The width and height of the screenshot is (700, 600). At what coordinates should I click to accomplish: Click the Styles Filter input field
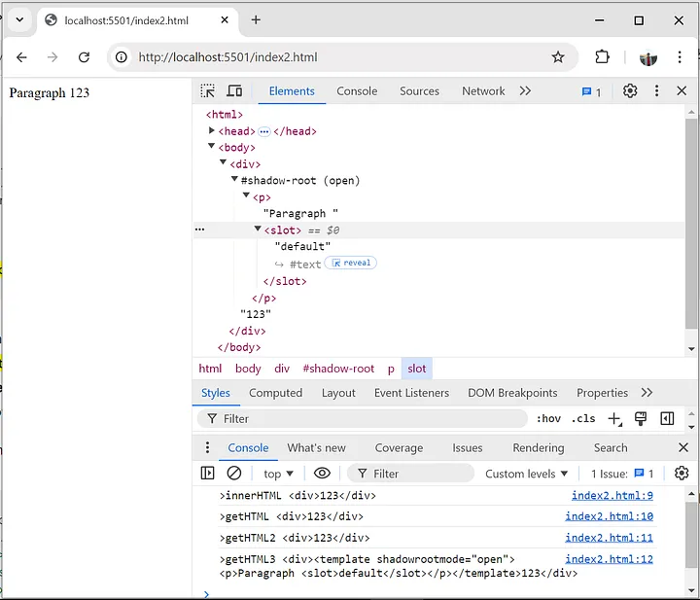pyautogui.click(x=369, y=419)
